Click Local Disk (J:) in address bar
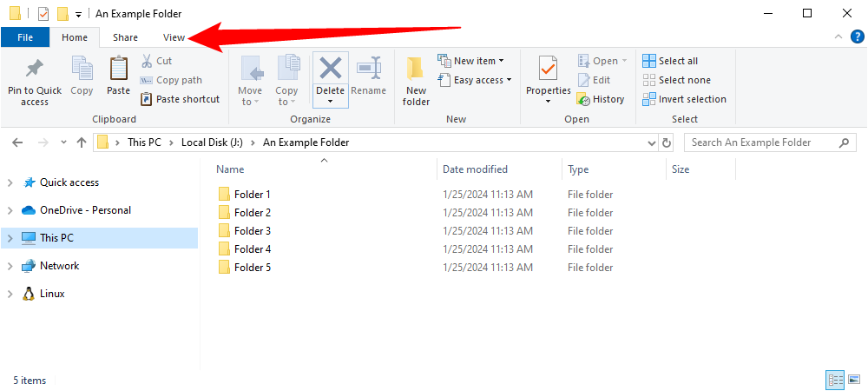This screenshot has width=868, height=391. tap(213, 142)
